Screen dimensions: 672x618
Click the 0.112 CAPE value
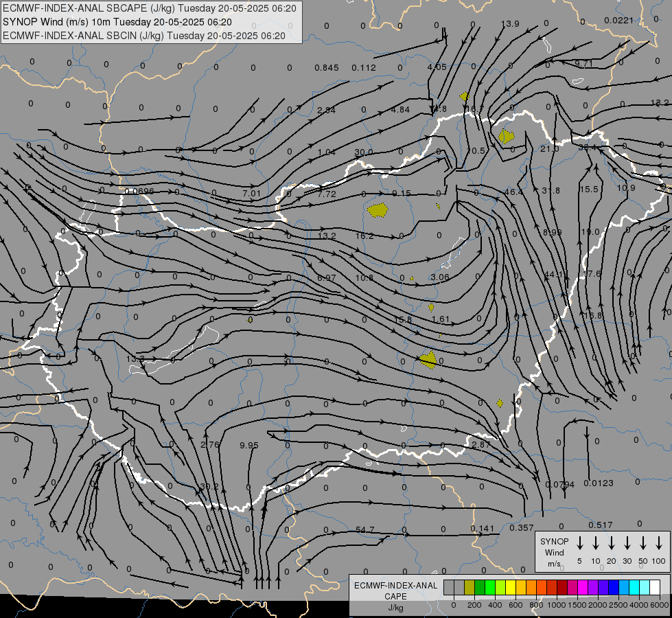[364, 68]
